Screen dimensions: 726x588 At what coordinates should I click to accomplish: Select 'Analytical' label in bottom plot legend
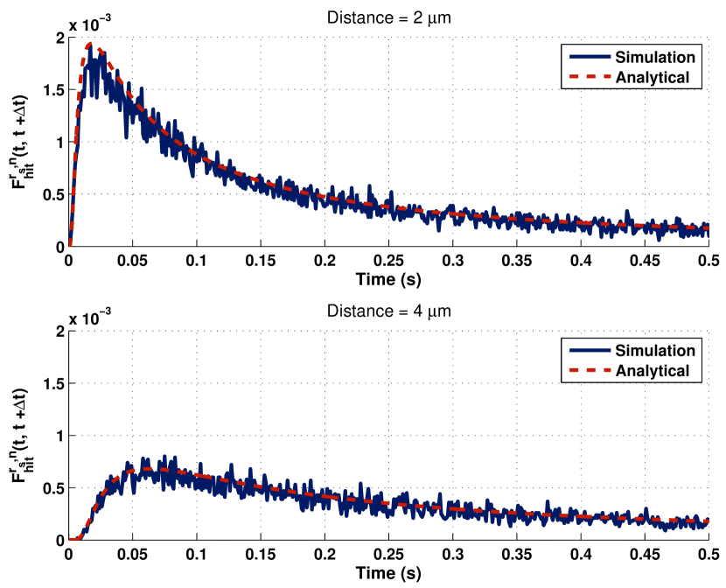(653, 371)
